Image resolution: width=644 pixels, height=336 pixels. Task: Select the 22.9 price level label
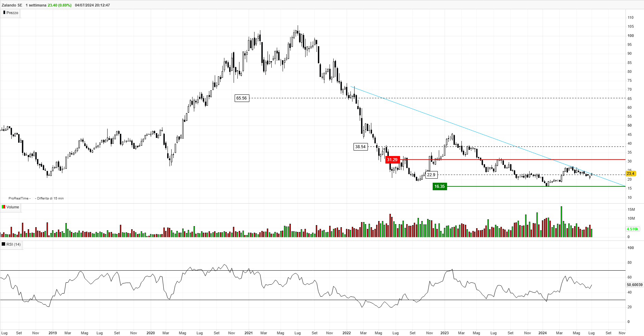tap(431, 175)
